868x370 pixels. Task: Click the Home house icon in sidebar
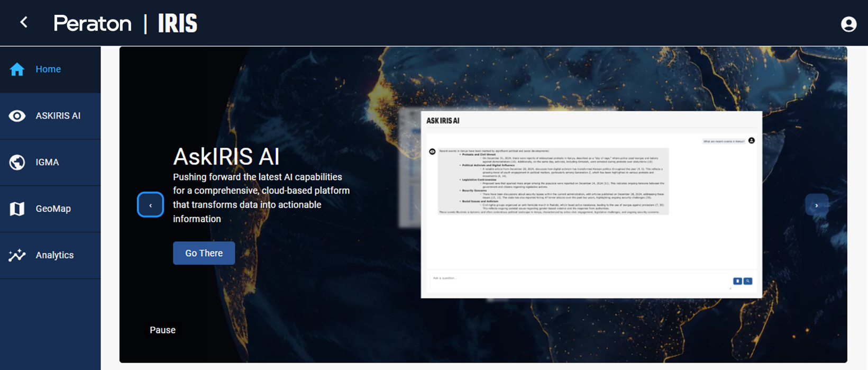17,69
